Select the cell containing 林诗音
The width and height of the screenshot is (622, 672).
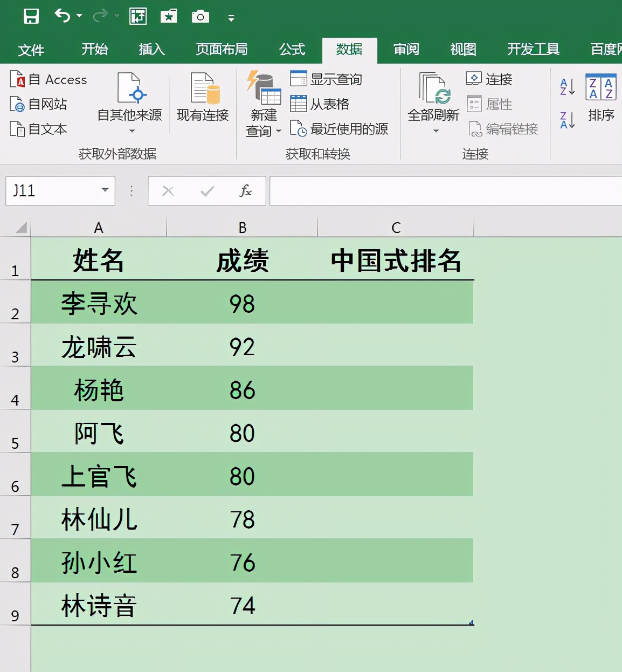click(x=99, y=604)
